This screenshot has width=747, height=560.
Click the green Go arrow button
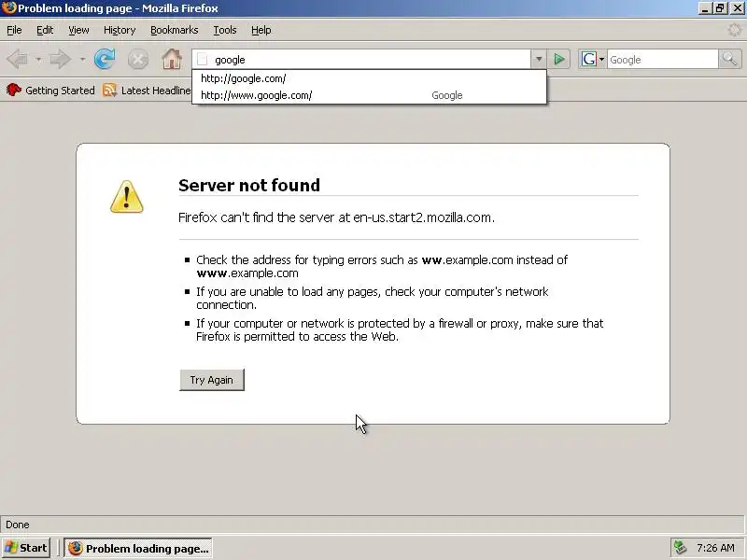pyautogui.click(x=558, y=60)
